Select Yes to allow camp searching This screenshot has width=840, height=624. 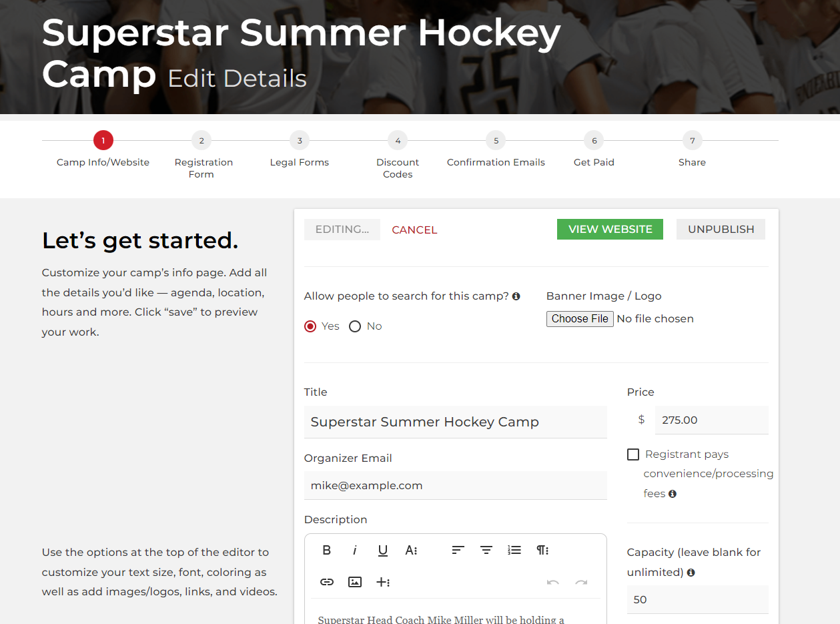tap(309, 326)
